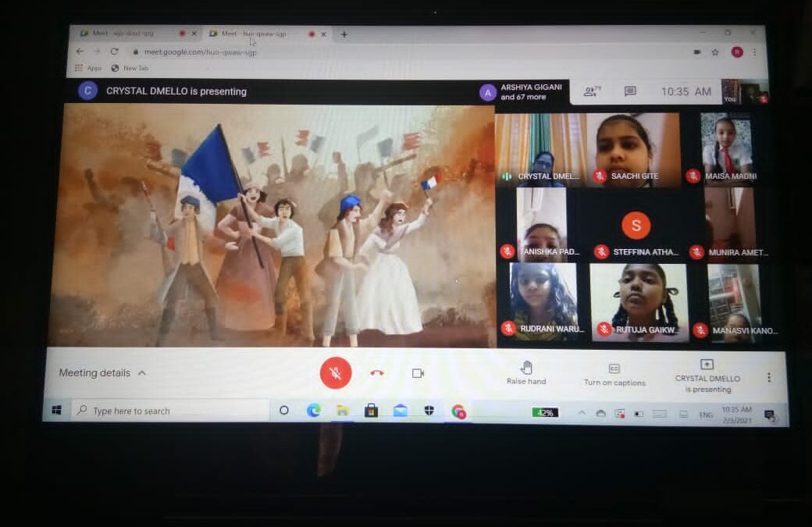
Task: Click camera permission icon in address bar
Action: (697, 52)
